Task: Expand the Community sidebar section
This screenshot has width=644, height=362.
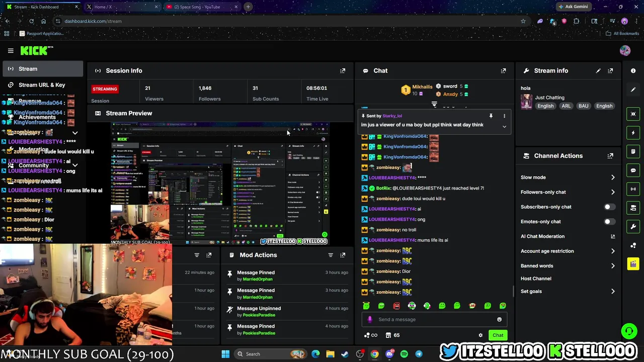Action: 75,165
